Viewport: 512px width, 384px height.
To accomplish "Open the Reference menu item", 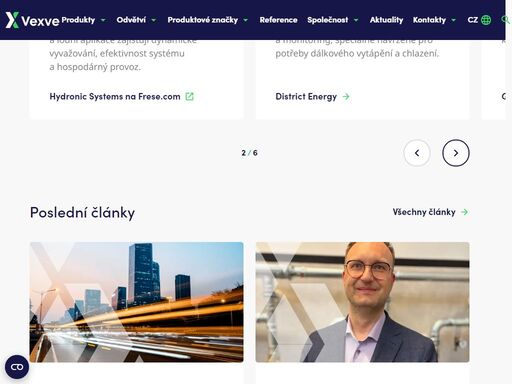I will coord(278,20).
